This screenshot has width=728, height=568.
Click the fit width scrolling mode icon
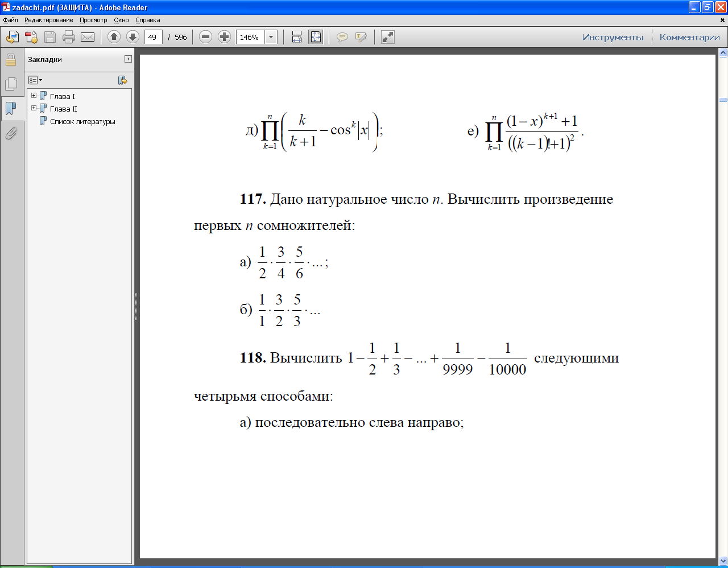coord(296,38)
